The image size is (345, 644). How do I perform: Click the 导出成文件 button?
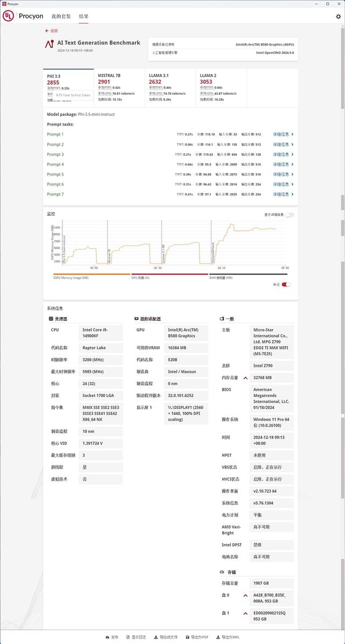coord(166,637)
